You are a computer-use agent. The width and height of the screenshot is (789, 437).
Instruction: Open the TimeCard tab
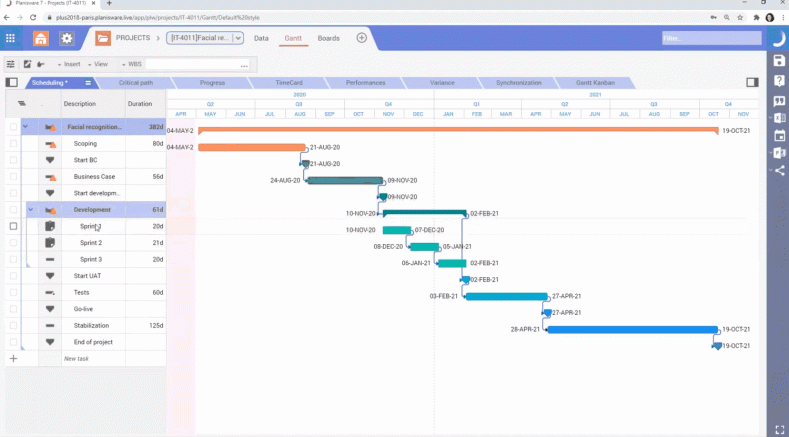pyautogui.click(x=289, y=83)
